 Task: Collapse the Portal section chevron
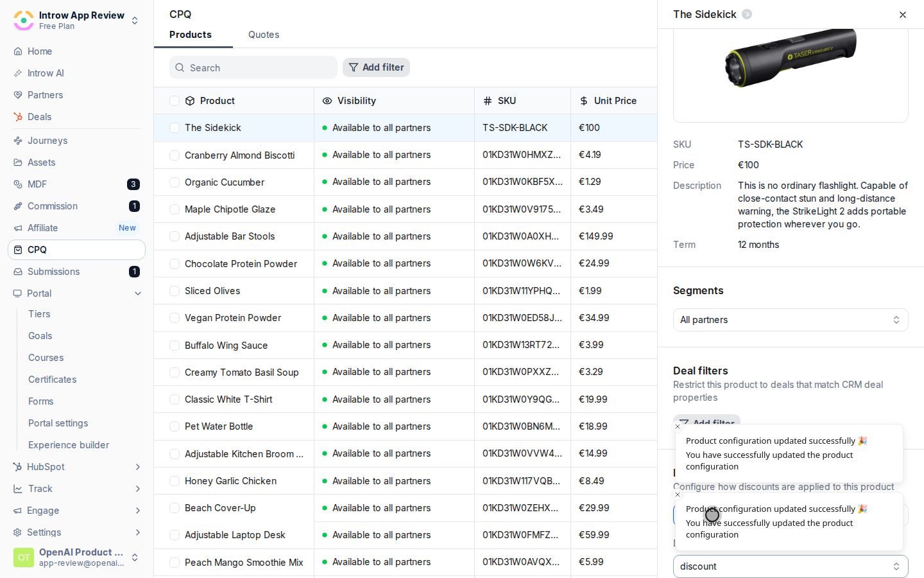138,293
